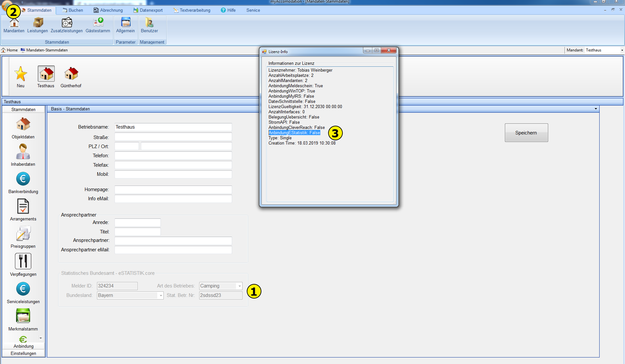Open the Mandant selector dropdown

(622, 50)
